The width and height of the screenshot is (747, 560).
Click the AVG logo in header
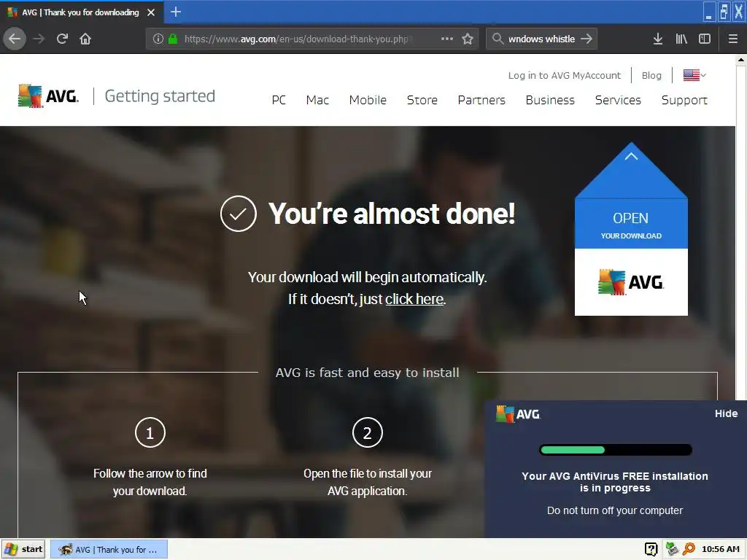[48, 96]
